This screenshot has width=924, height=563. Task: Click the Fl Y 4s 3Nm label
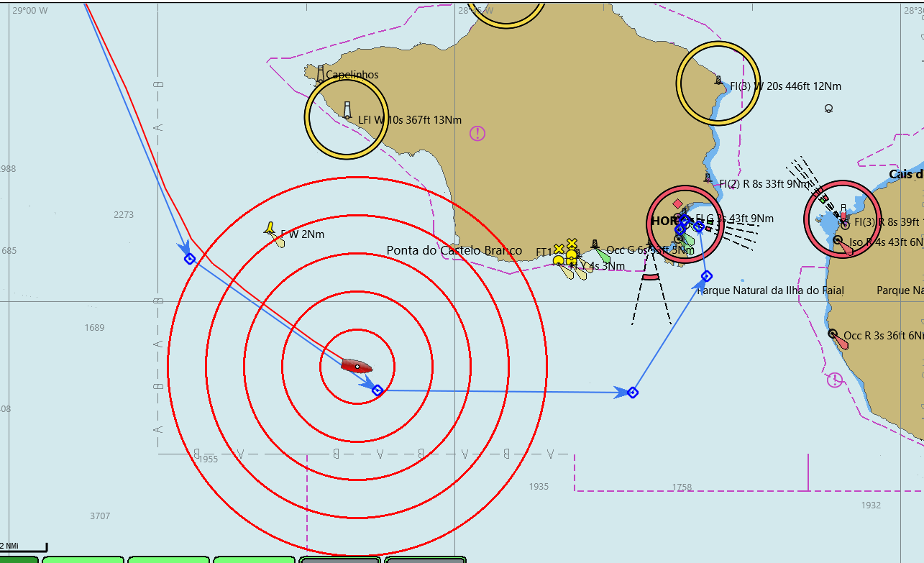(x=597, y=266)
